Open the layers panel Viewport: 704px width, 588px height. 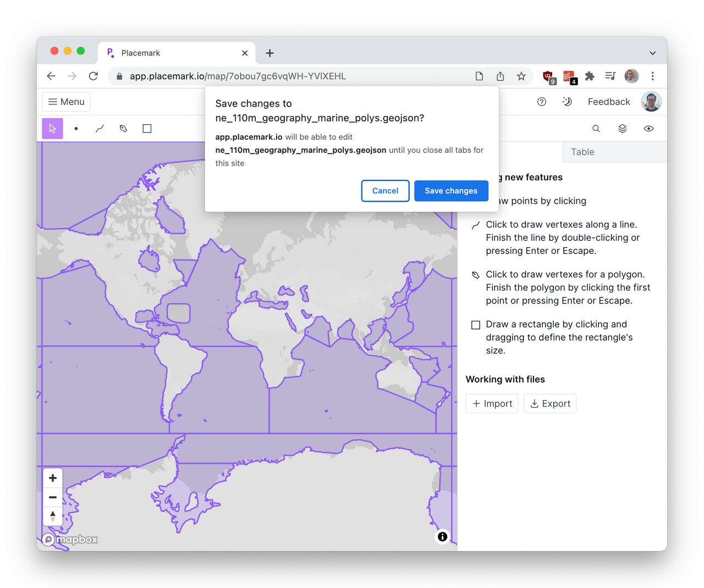[622, 128]
